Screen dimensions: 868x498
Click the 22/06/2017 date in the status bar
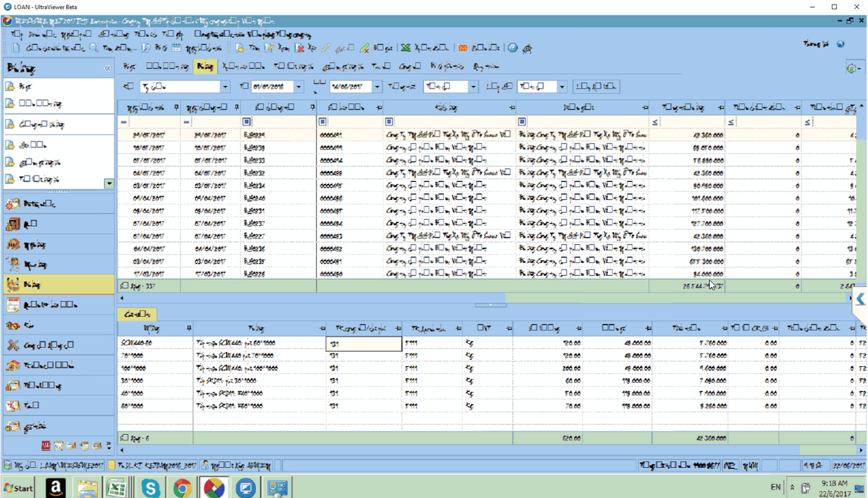[x=848, y=466]
